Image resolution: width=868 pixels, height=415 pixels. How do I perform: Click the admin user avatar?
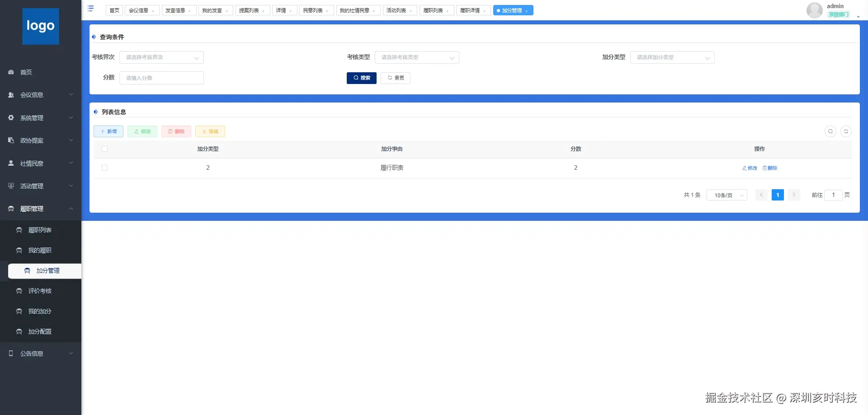(x=815, y=10)
